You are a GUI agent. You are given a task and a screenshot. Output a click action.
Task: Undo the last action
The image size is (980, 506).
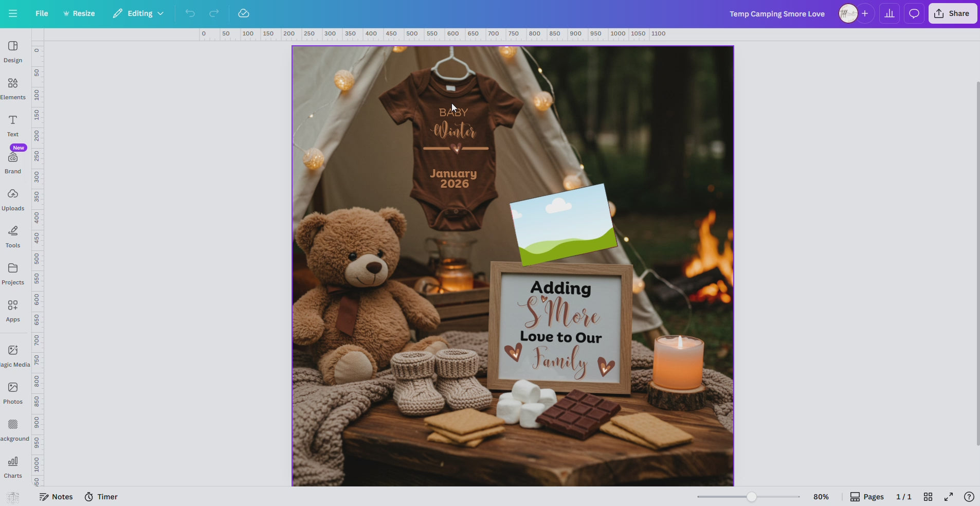coord(190,13)
